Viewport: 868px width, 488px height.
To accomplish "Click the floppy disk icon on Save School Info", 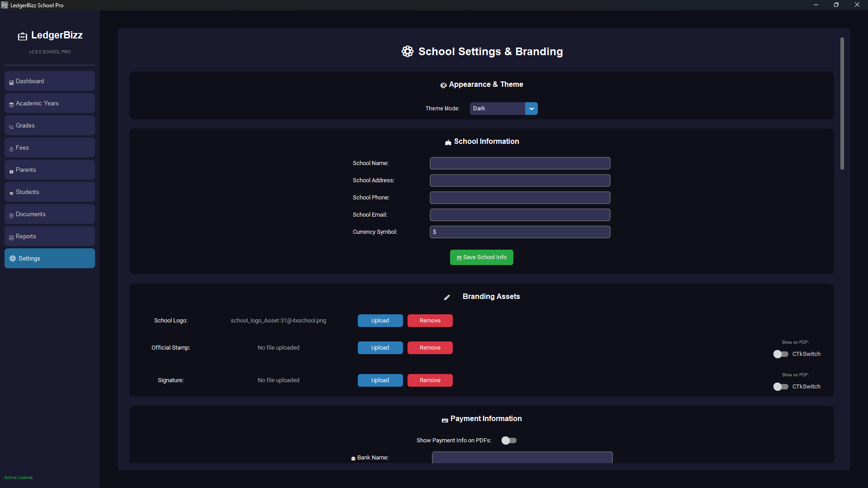I will [459, 258].
